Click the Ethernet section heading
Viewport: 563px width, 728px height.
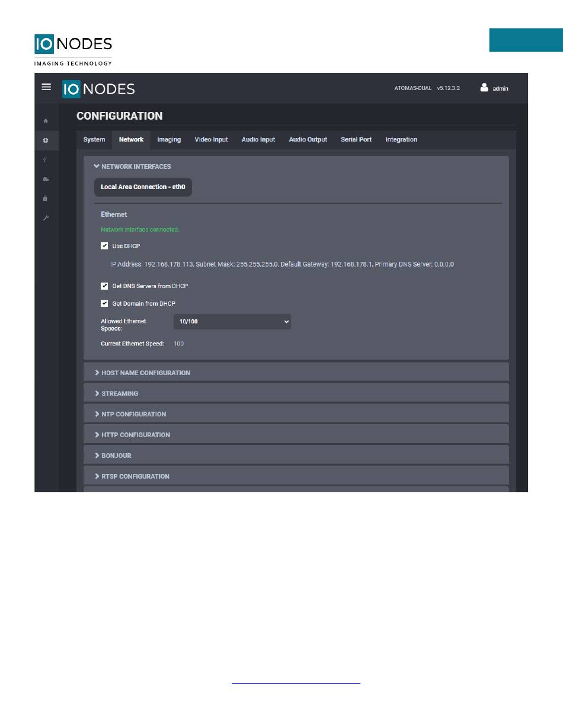tap(114, 214)
